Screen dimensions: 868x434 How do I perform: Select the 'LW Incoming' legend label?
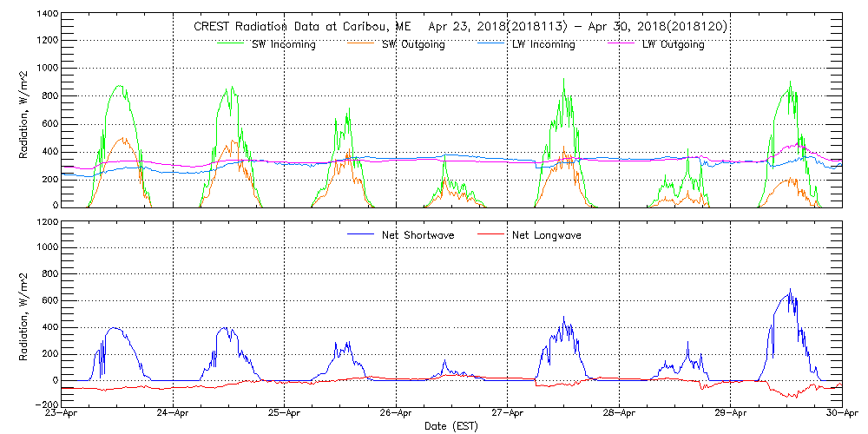(x=543, y=44)
